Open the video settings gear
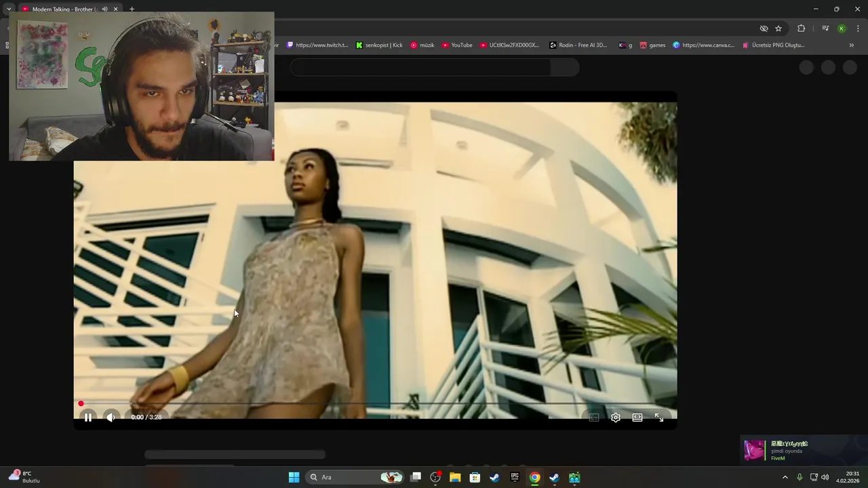The image size is (868, 488). (x=616, y=418)
